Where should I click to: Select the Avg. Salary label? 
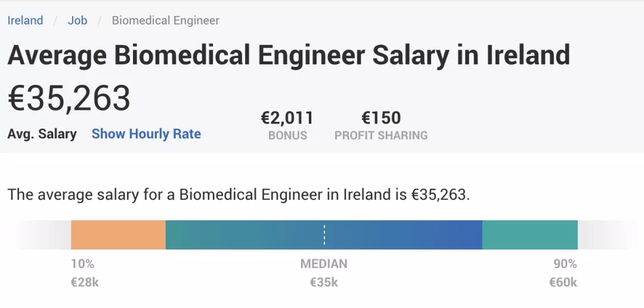(42, 134)
